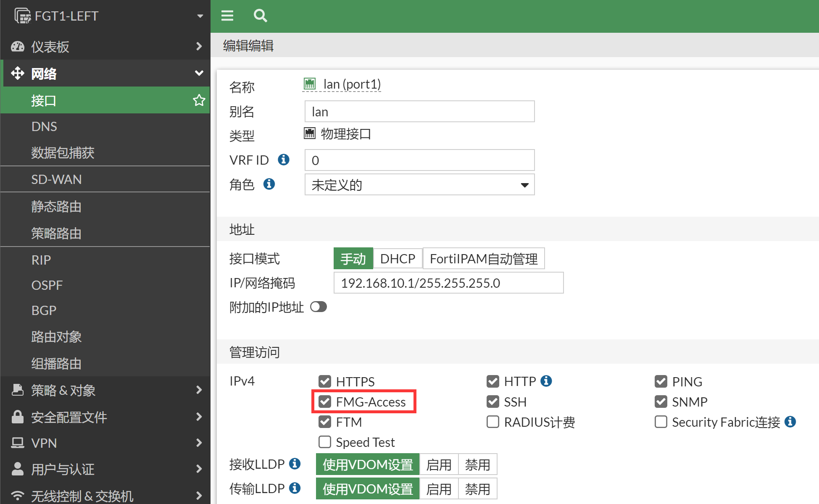Uncheck the FMG-Access checkbox

click(x=325, y=402)
